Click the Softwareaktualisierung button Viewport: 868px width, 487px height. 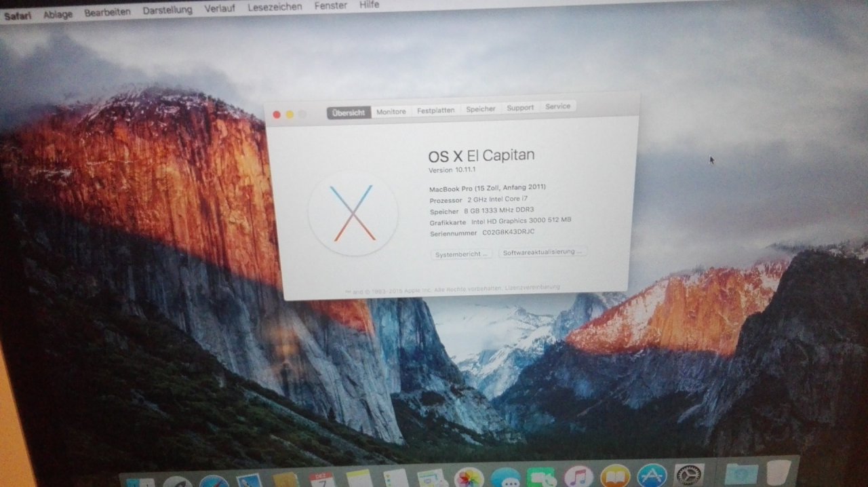tap(542, 252)
